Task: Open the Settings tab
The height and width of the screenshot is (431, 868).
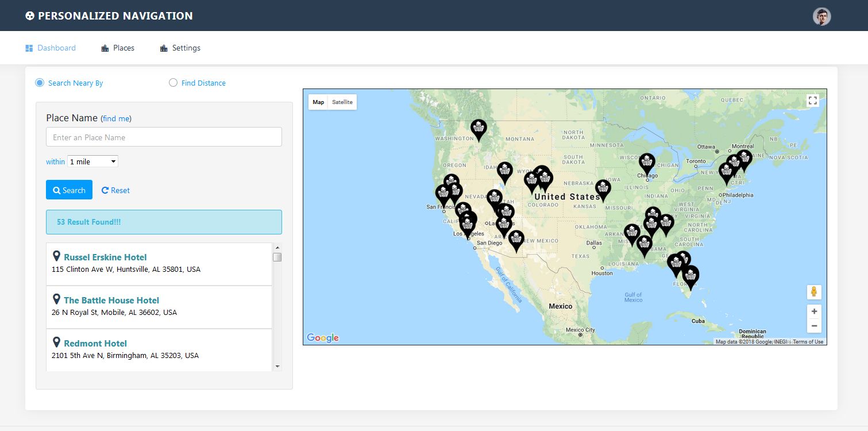Action: pos(180,48)
